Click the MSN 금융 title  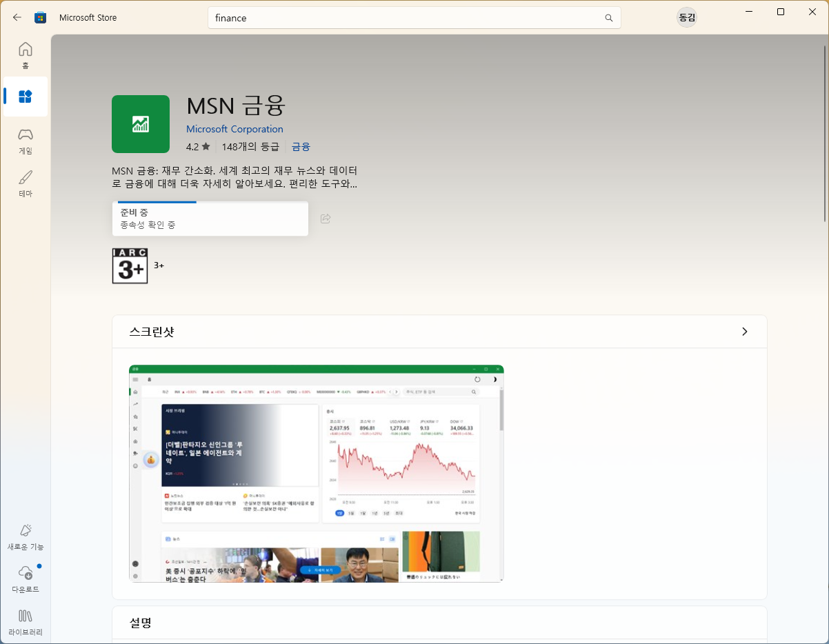pyautogui.click(x=236, y=105)
